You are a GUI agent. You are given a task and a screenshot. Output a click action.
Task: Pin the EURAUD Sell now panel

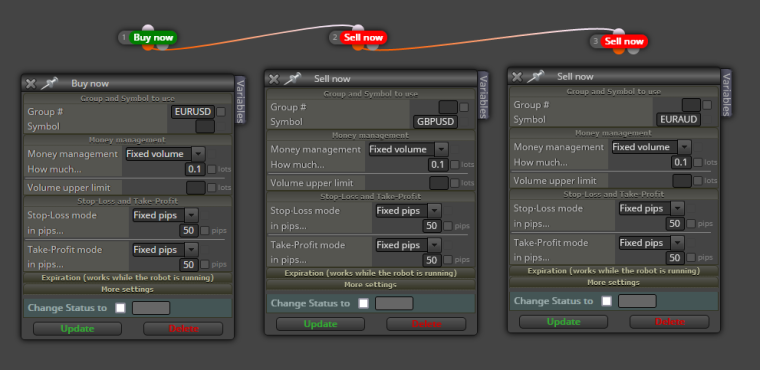point(536,76)
